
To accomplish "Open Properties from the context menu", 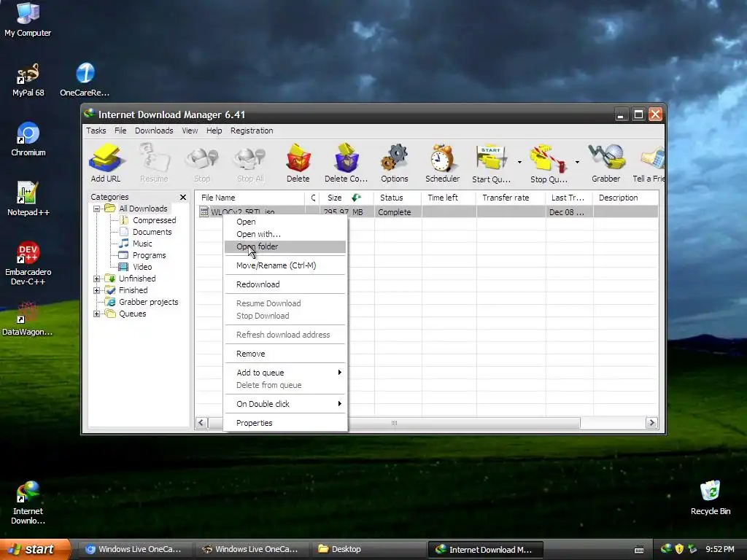I will (x=285, y=423).
